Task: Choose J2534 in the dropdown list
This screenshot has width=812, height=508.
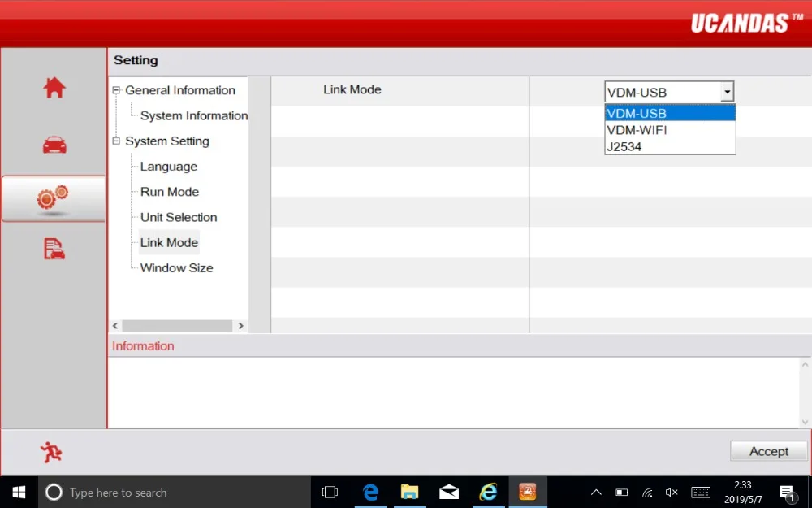Action: [x=670, y=146]
